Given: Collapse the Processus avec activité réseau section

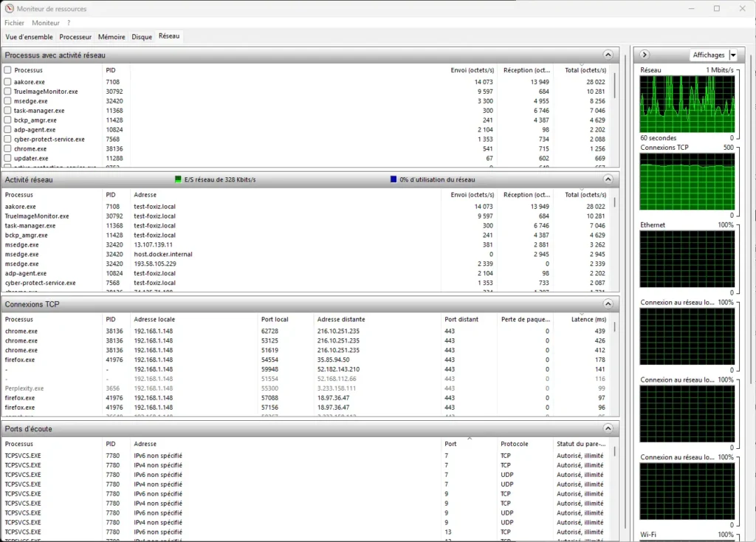Looking at the screenshot, I should [608, 55].
